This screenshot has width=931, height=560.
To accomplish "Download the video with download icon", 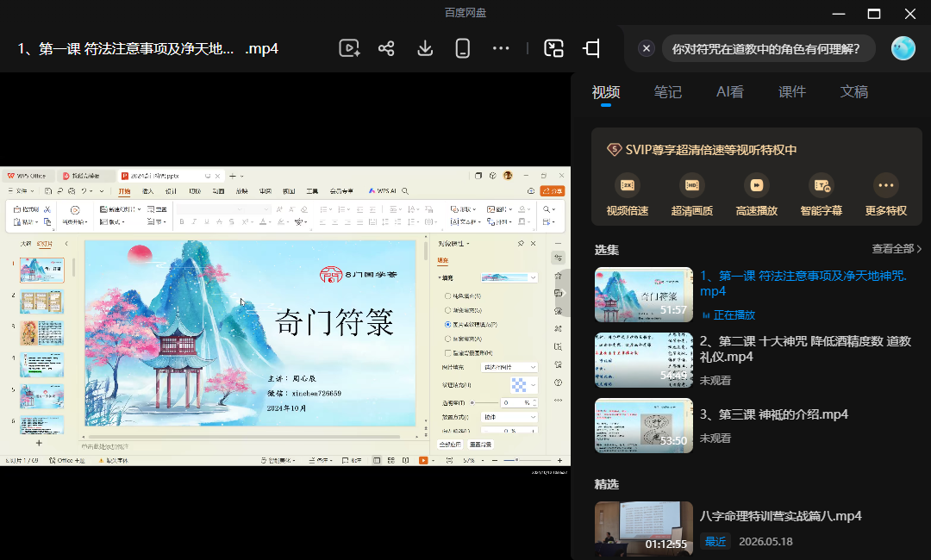I will 424,48.
